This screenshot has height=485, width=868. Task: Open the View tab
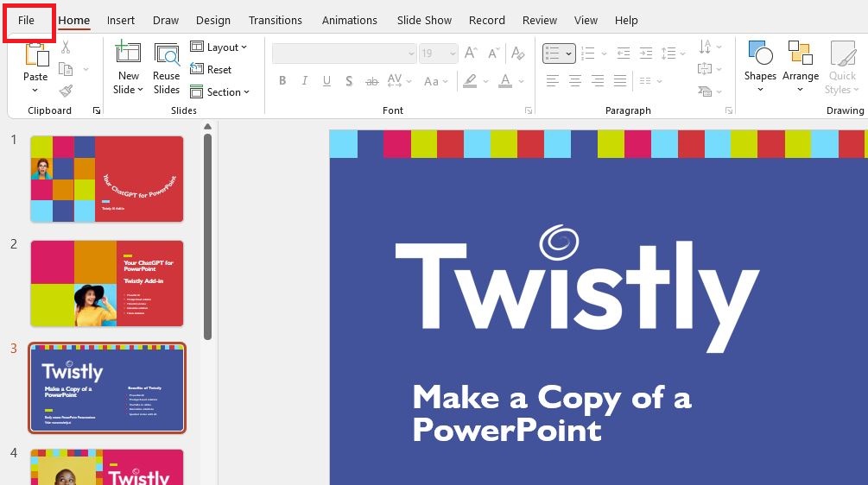pos(586,21)
